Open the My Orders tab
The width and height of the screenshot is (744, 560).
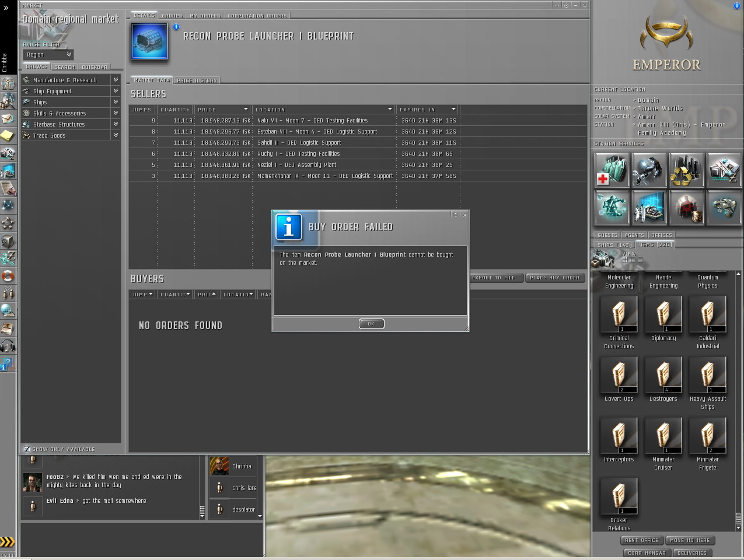click(205, 16)
